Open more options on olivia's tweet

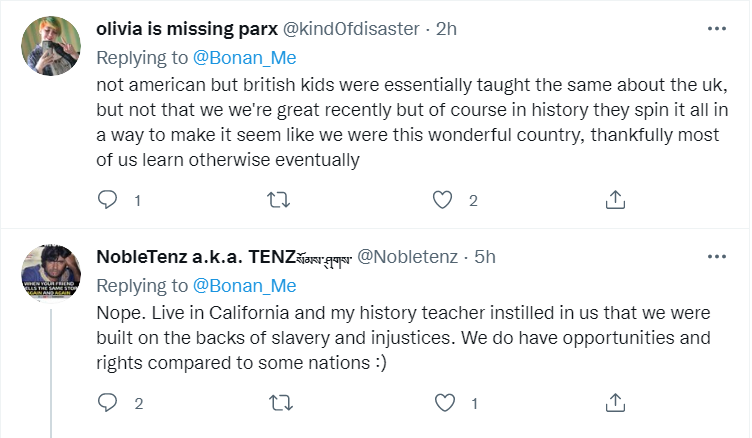[x=717, y=29]
